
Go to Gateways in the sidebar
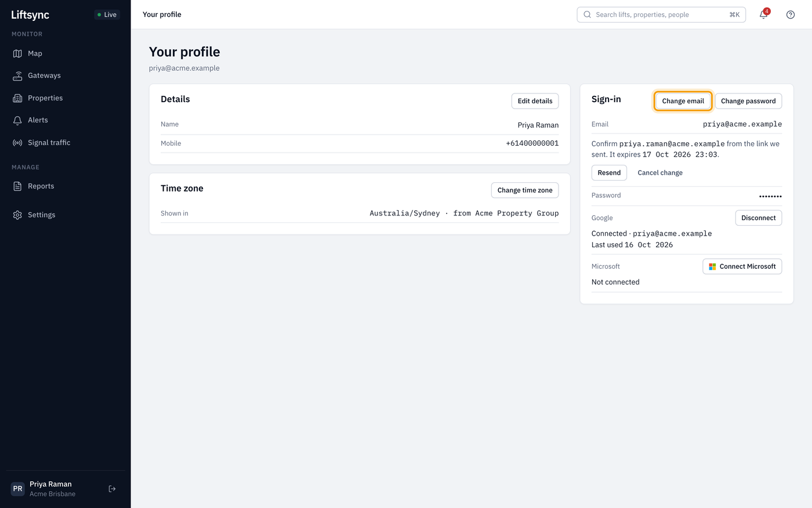pyautogui.click(x=65, y=75)
